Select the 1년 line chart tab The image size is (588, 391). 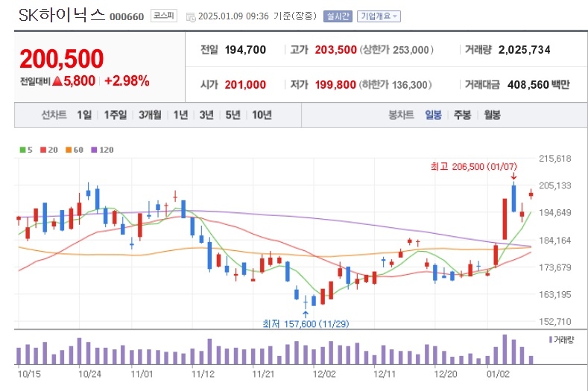click(180, 115)
